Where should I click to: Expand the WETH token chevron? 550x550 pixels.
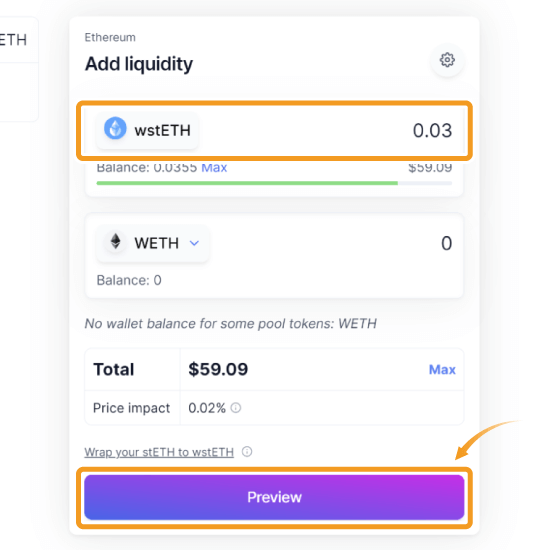pos(194,243)
